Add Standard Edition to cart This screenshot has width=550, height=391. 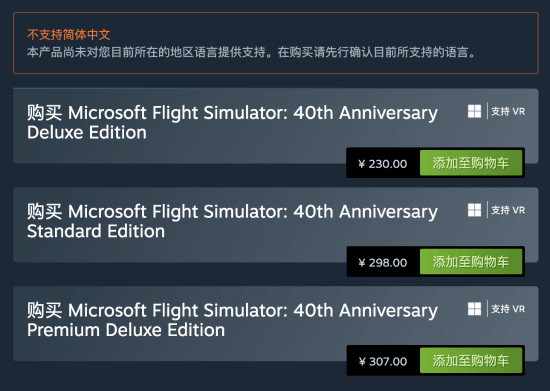tap(471, 262)
